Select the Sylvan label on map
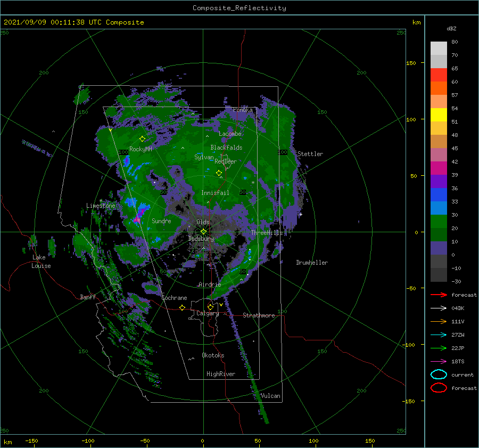479x448 pixels. coord(204,157)
